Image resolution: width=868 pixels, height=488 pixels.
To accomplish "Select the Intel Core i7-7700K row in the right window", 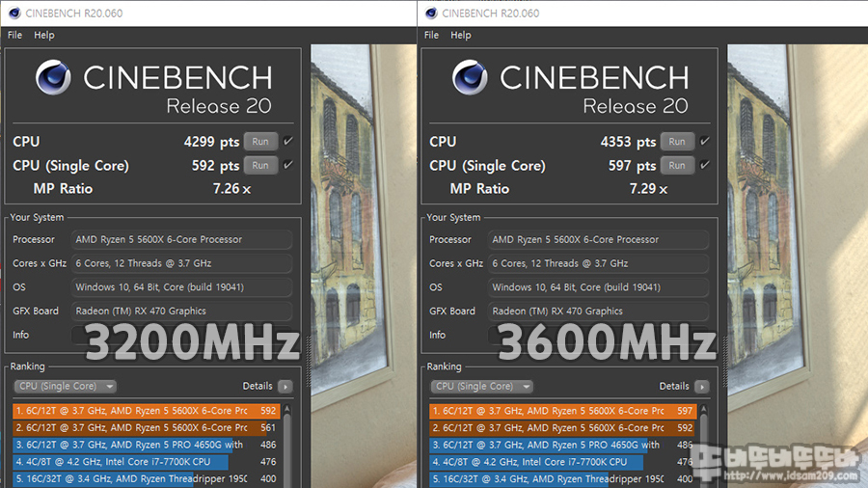I will click(563, 462).
